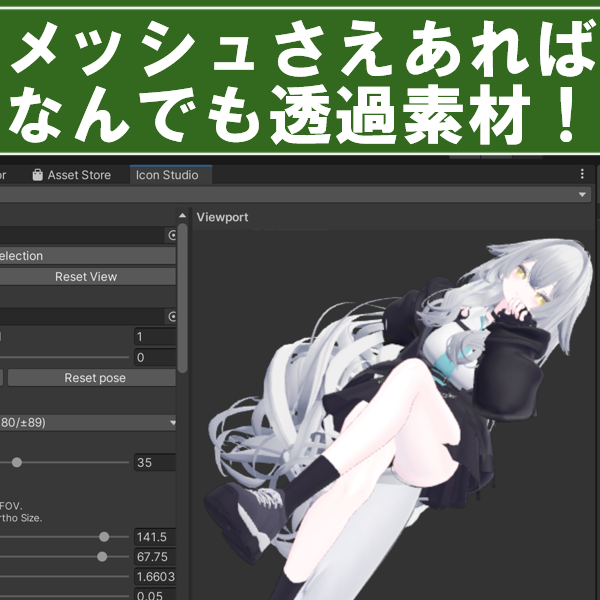Click the value field 67.75
Screen dimensions: 600x600
[x=155, y=557]
